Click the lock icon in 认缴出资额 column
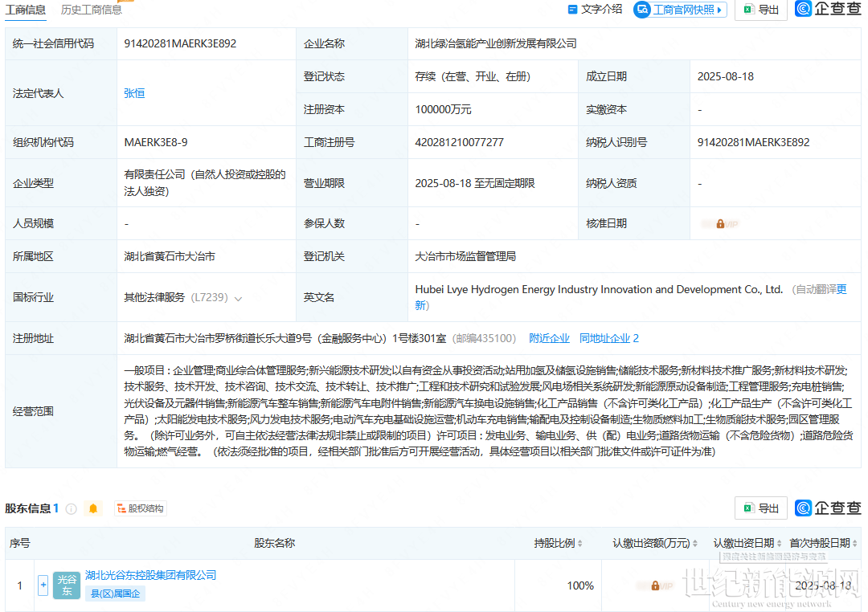868x612 pixels. click(x=655, y=585)
